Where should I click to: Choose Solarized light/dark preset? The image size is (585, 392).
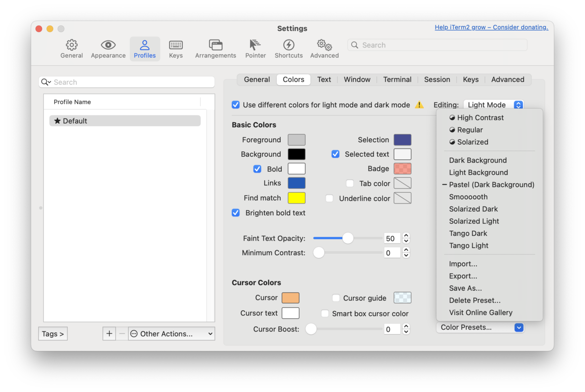coord(489,142)
